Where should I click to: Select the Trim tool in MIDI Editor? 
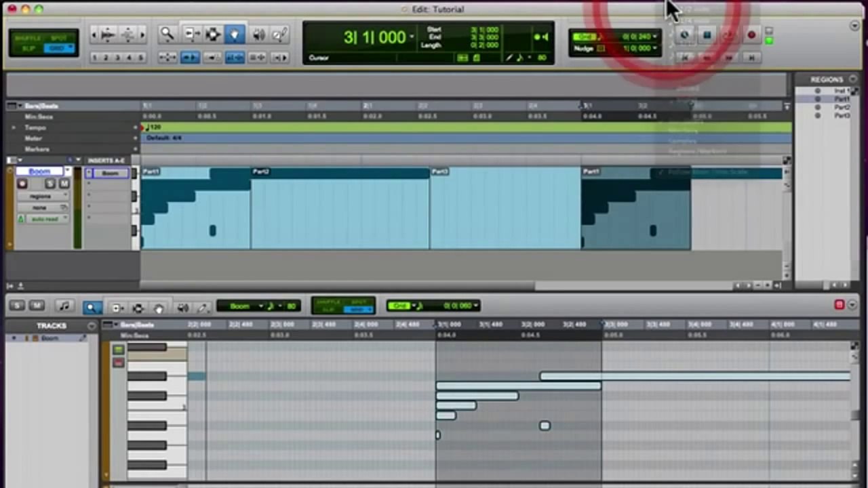click(117, 308)
